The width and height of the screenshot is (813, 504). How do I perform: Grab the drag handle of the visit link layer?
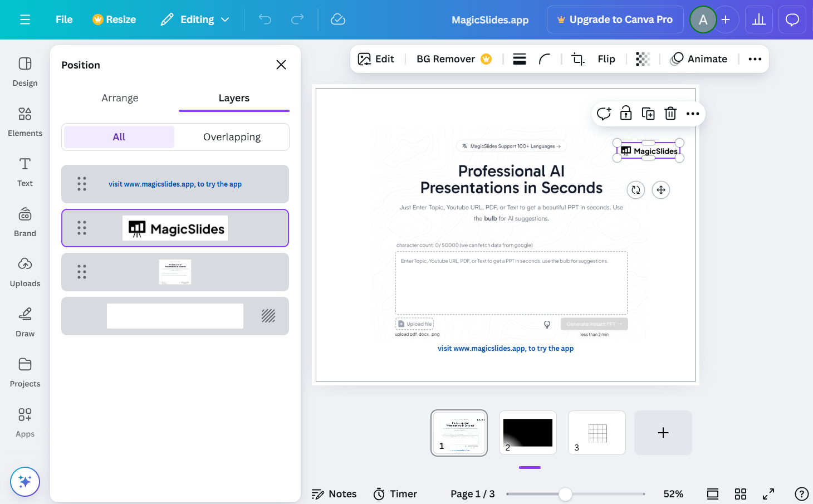pyautogui.click(x=82, y=184)
